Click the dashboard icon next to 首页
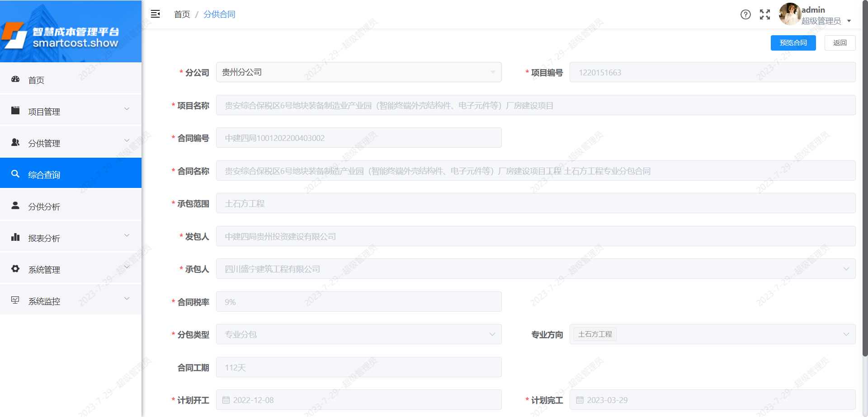This screenshot has height=417, width=868. [x=15, y=80]
